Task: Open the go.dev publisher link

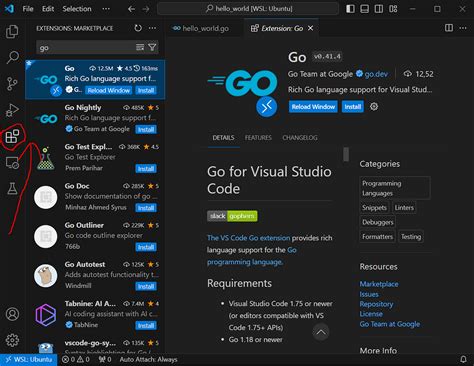Action: coord(376,74)
